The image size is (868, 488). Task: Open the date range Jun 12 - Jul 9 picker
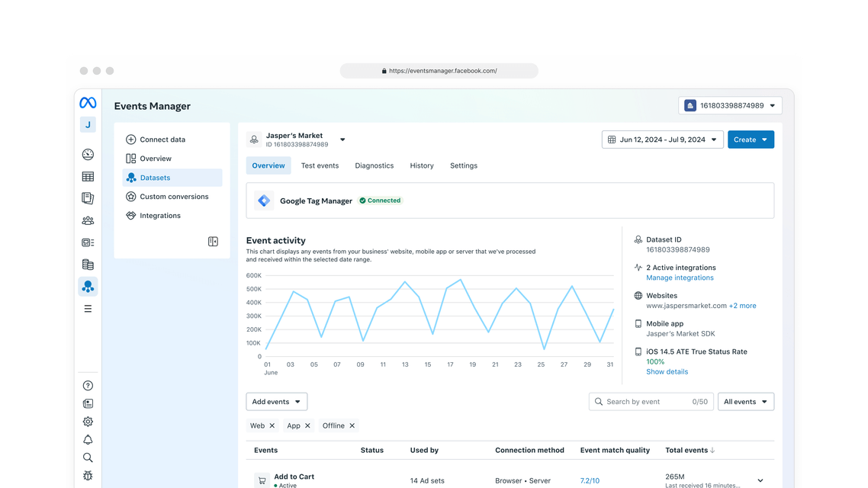663,140
